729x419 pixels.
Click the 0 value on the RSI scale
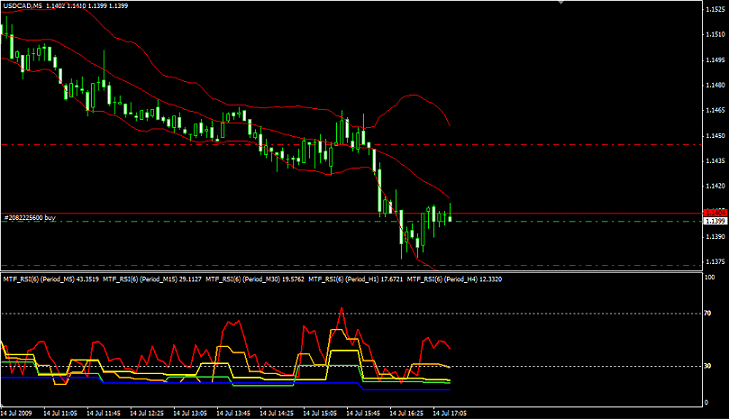tap(707, 403)
